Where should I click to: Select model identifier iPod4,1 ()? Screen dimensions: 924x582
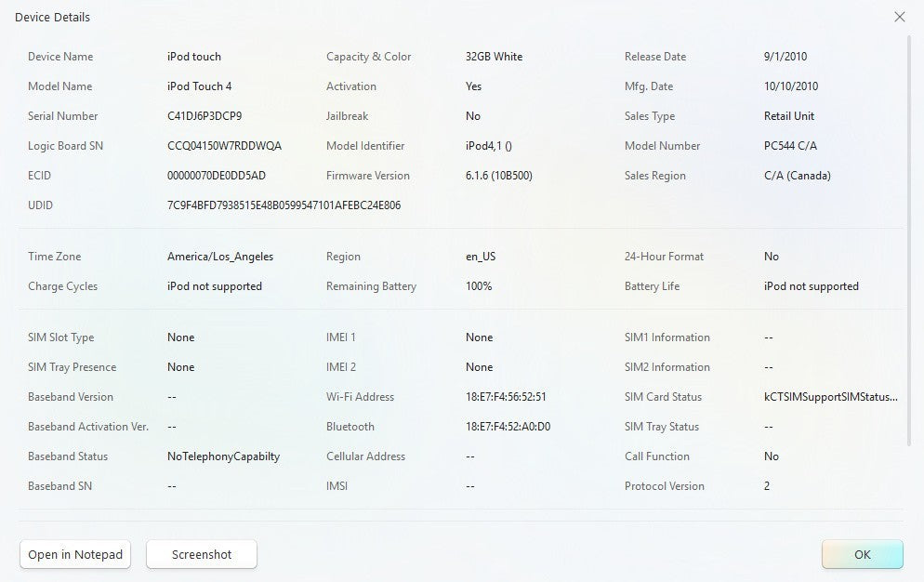point(489,146)
